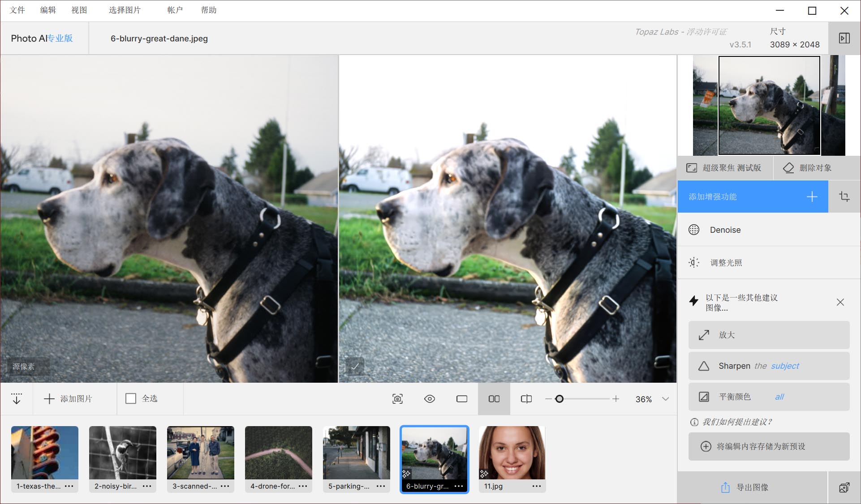Switch to single view layout icon
The height and width of the screenshot is (504, 861).
pos(462,399)
